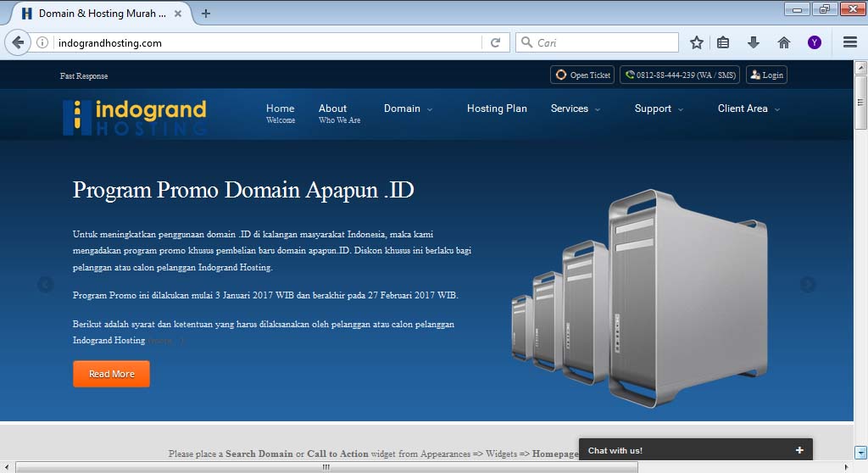Open the About Who We Are page

click(338, 114)
